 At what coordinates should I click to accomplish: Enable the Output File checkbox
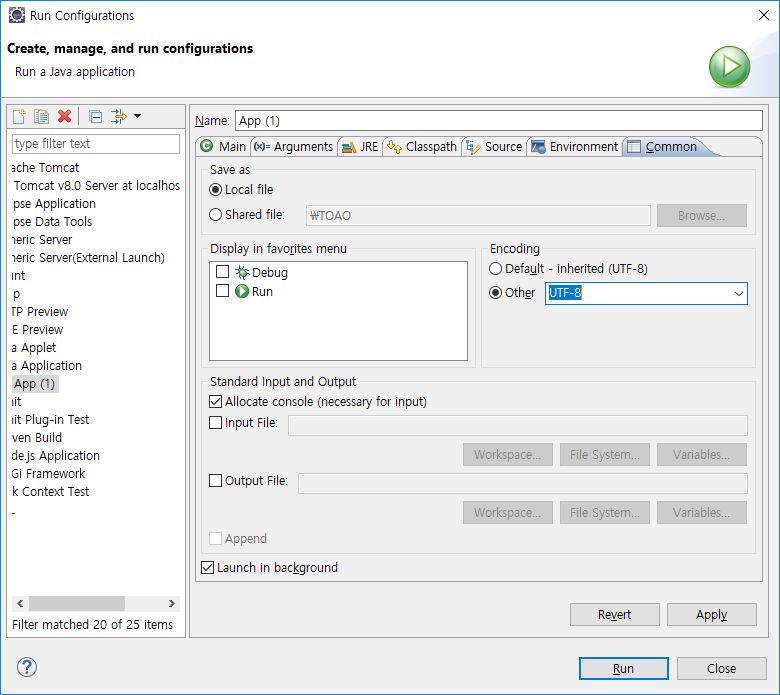pyautogui.click(x=215, y=481)
